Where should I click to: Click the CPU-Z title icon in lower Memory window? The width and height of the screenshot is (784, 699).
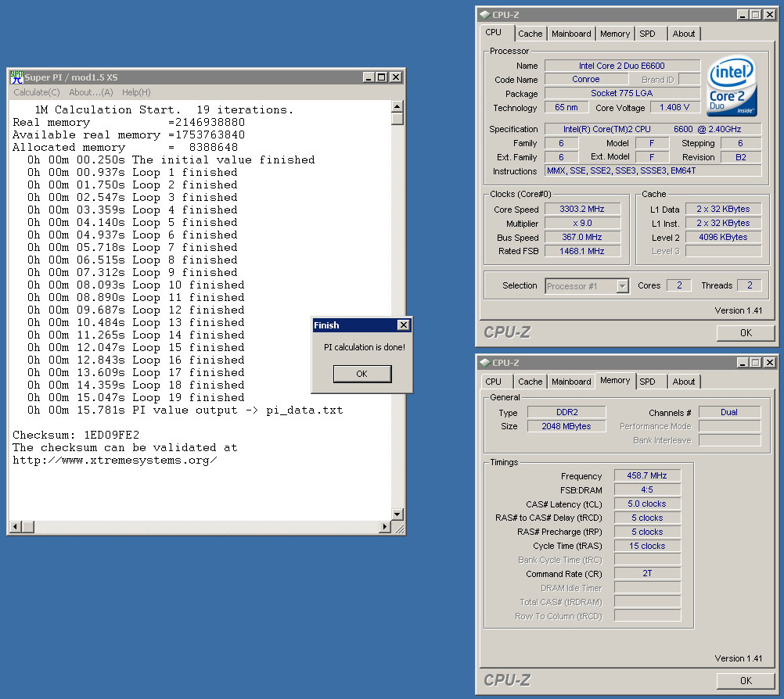(485, 362)
